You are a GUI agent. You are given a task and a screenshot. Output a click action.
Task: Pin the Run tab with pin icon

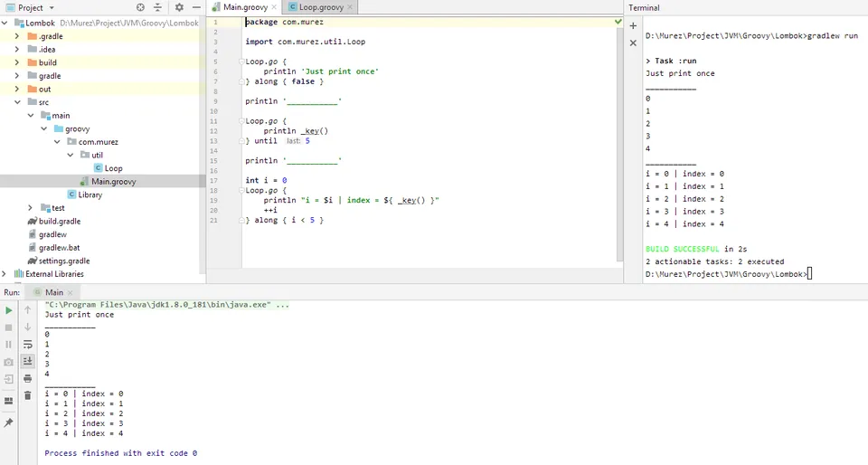point(8,422)
